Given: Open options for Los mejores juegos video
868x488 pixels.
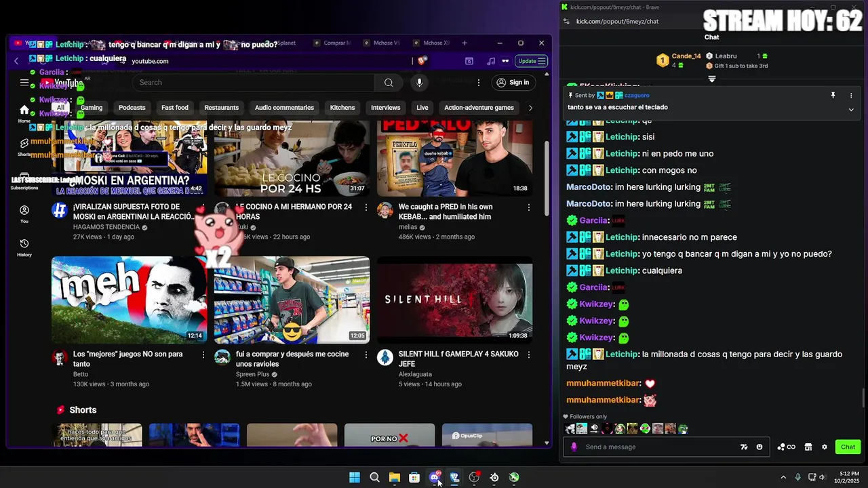Looking at the screenshot, I should tap(203, 354).
